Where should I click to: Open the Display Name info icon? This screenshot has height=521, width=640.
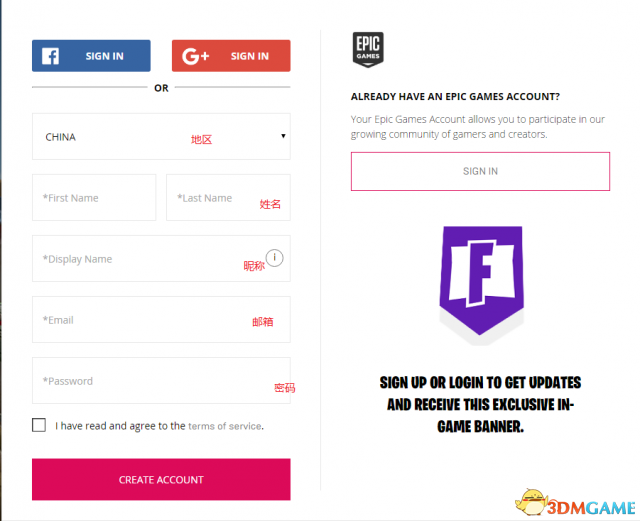274,258
